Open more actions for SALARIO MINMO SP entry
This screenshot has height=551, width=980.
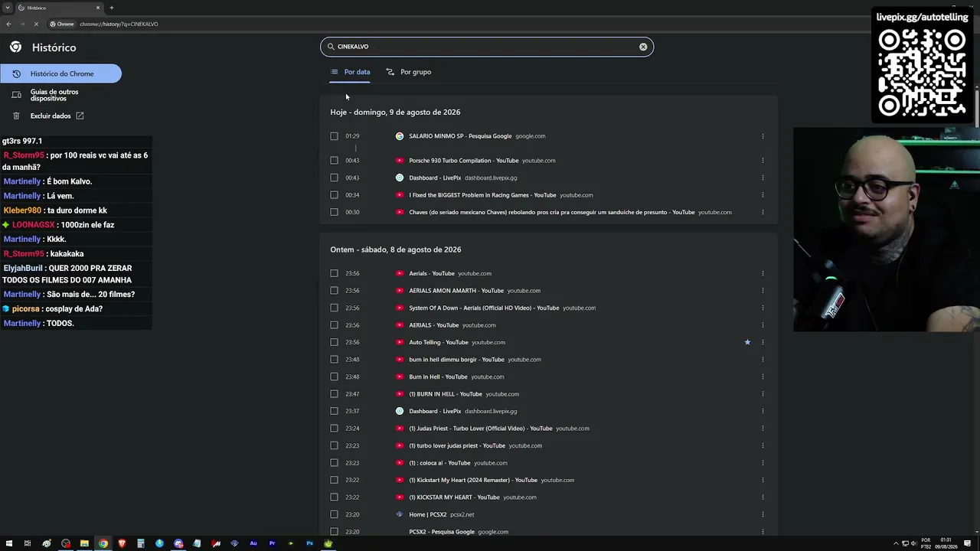pyautogui.click(x=763, y=136)
